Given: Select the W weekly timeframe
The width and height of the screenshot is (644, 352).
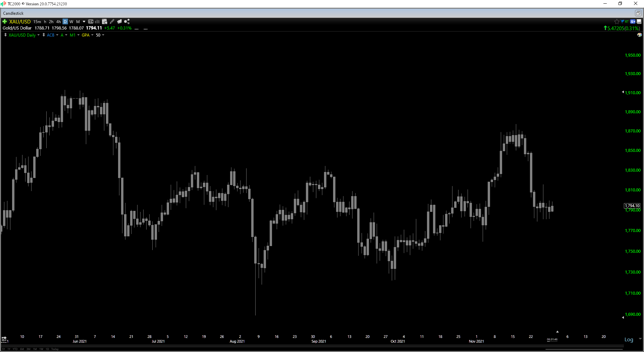Looking at the screenshot, I should 71,21.
